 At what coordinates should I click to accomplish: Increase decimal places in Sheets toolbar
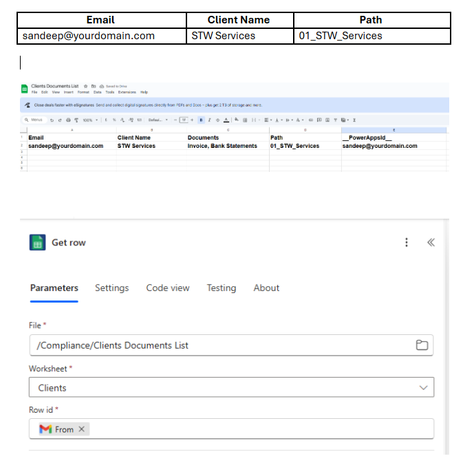point(131,120)
